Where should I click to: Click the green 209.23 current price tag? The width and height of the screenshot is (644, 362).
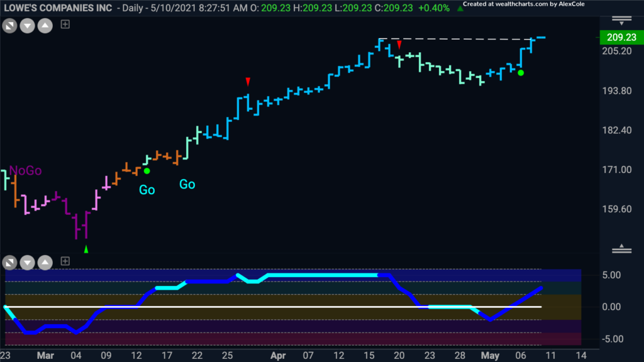pyautogui.click(x=621, y=37)
